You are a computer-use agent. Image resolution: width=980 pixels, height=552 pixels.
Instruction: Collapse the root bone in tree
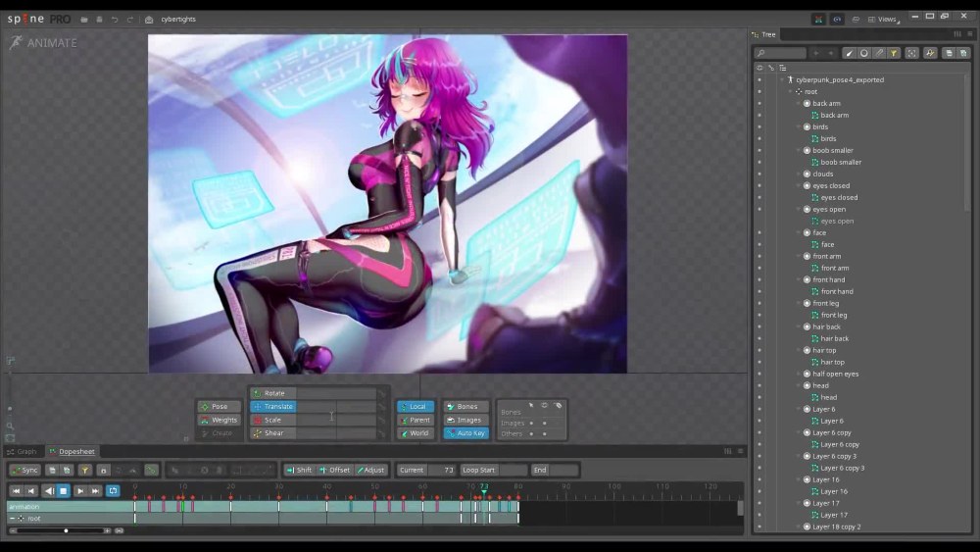[x=790, y=92]
